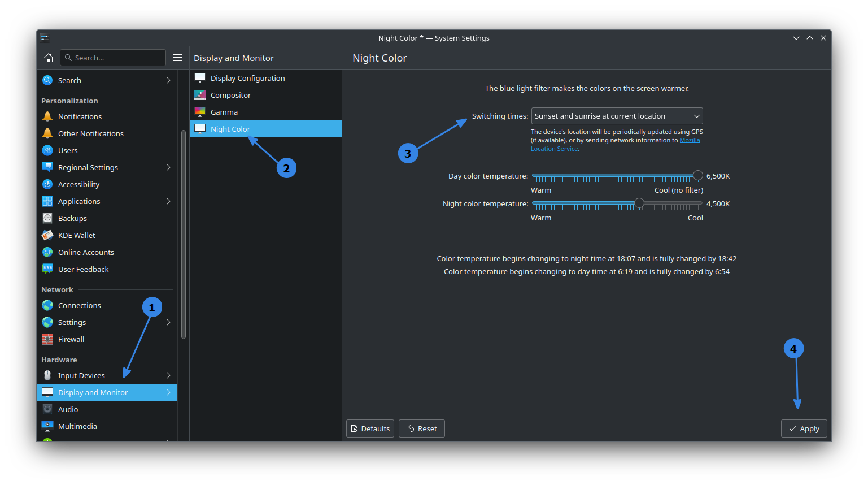Click the Firewall brick icon

tap(47, 339)
